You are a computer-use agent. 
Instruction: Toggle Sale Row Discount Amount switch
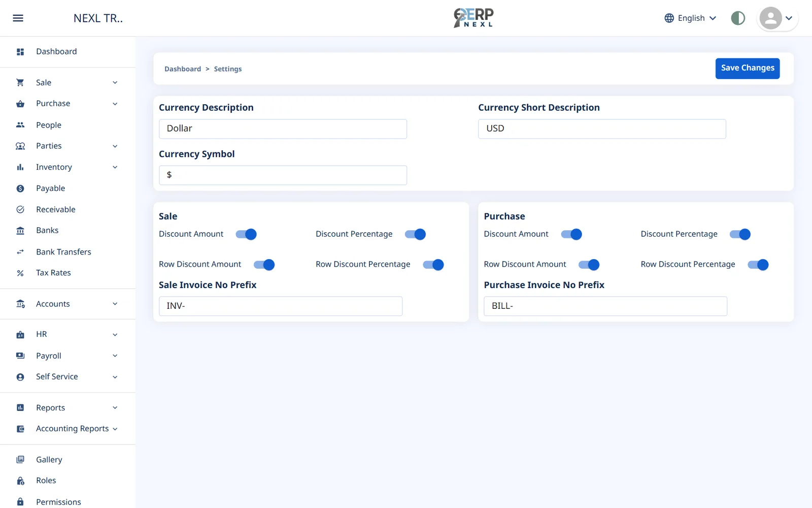264,265
